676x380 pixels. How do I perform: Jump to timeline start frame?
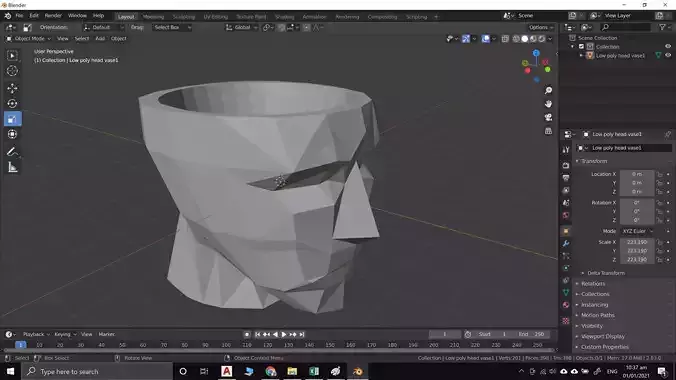(257, 334)
